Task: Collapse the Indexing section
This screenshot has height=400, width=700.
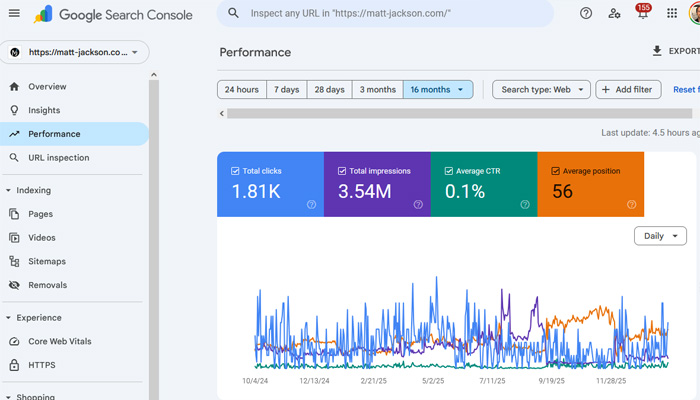Action: tap(8, 190)
